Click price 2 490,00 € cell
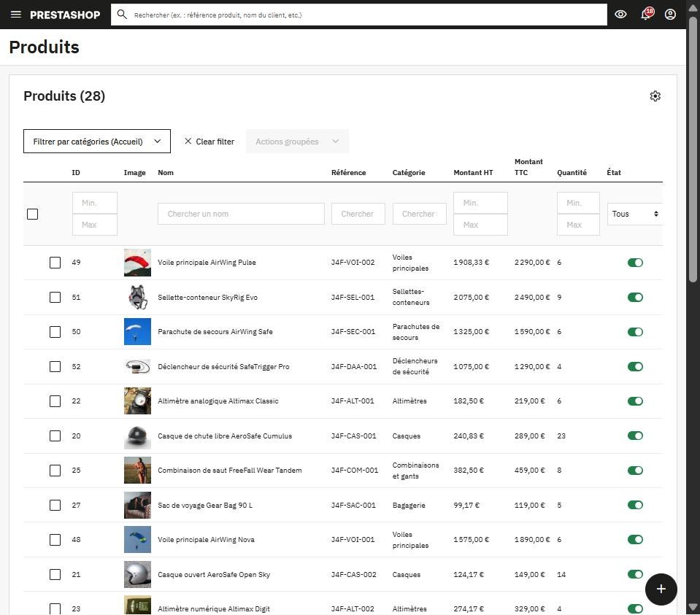This screenshot has width=700, height=615. pyautogui.click(x=532, y=297)
